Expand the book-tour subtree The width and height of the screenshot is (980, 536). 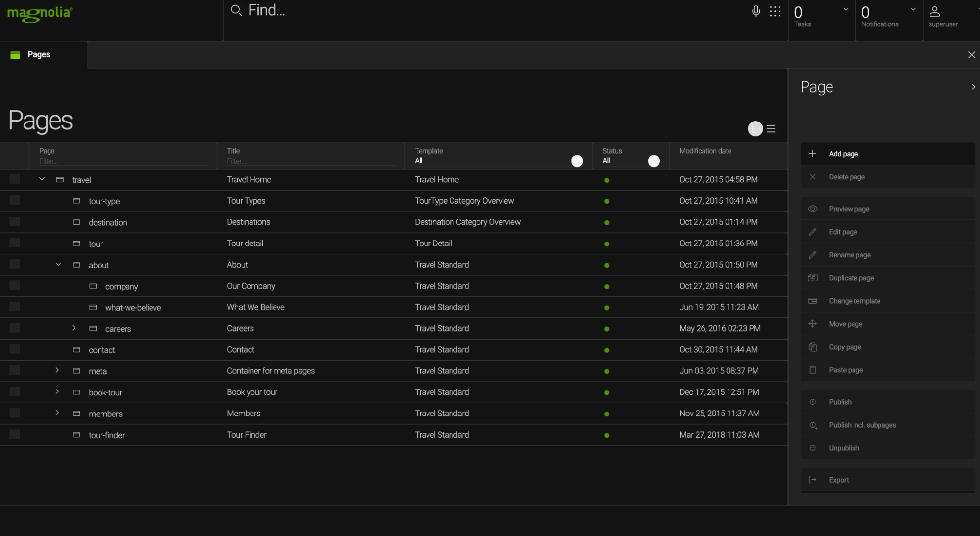[x=57, y=391]
